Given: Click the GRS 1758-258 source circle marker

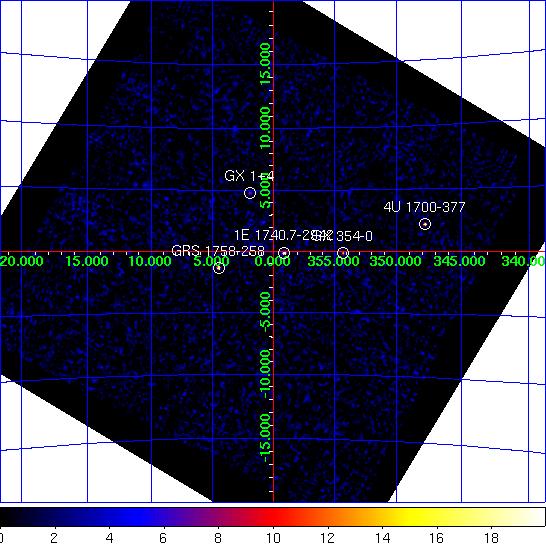Looking at the screenshot, I should (218, 268).
